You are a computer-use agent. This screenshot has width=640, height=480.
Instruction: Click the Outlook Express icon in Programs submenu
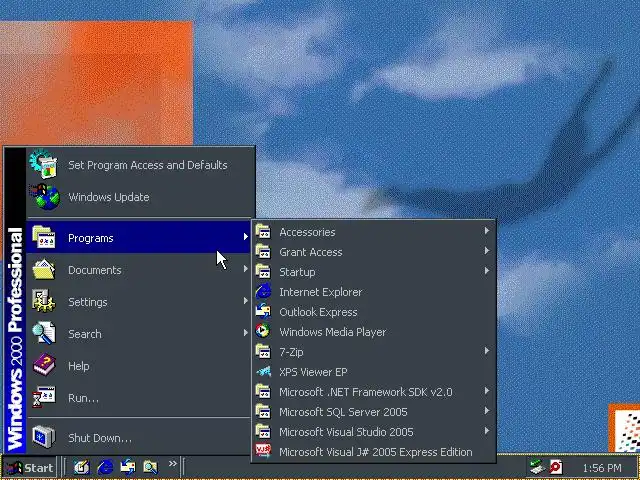click(263, 311)
